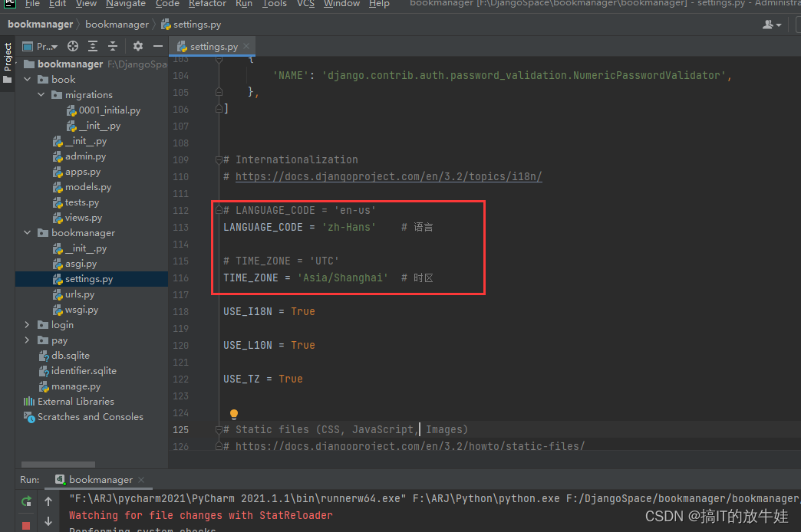801x532 pixels.
Task: Open the Window menu
Action: pyautogui.click(x=341, y=4)
